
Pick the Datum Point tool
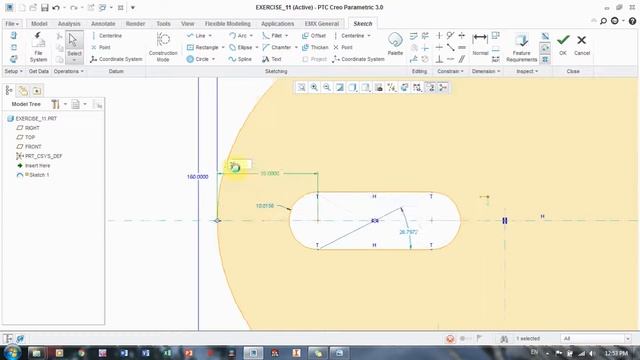point(101,47)
